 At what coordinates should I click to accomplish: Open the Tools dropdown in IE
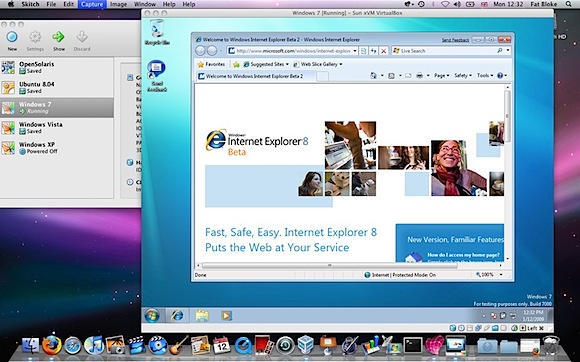point(485,75)
